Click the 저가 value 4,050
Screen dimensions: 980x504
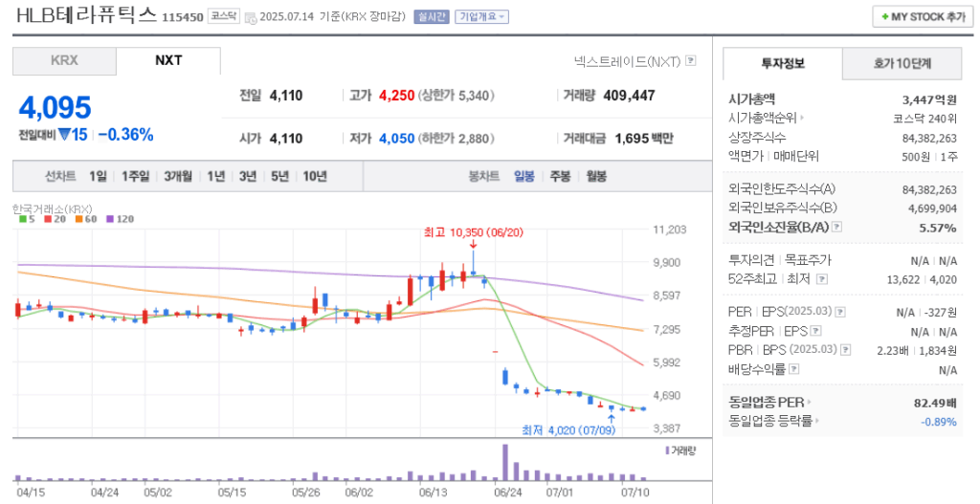pos(397,138)
